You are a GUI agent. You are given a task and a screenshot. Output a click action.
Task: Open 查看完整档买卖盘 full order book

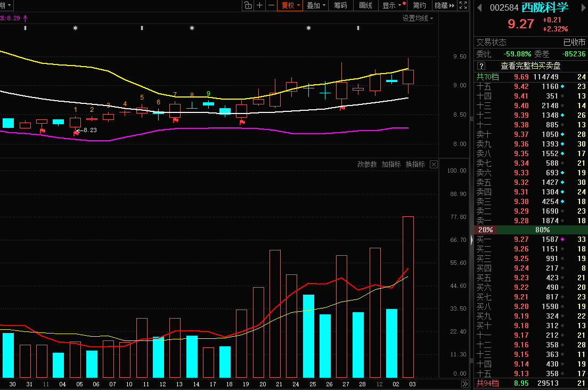click(530, 66)
